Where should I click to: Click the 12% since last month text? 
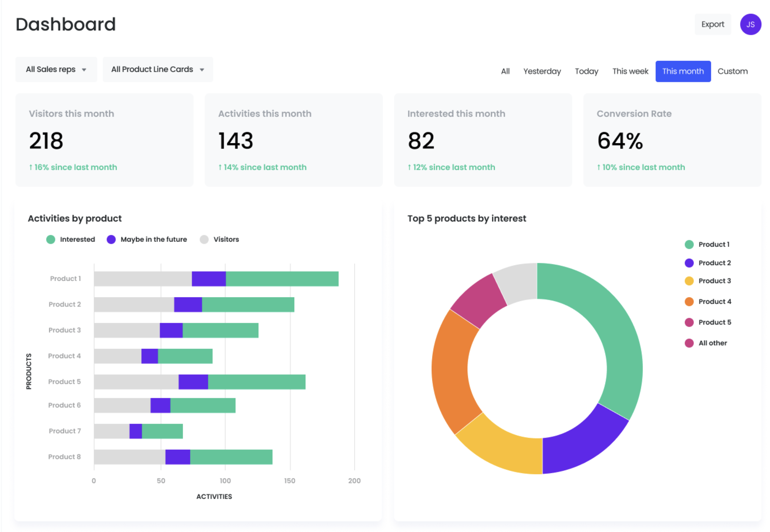coord(451,167)
